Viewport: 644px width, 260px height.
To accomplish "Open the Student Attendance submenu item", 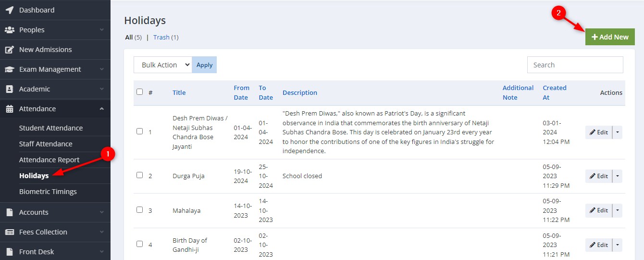I will (51, 128).
